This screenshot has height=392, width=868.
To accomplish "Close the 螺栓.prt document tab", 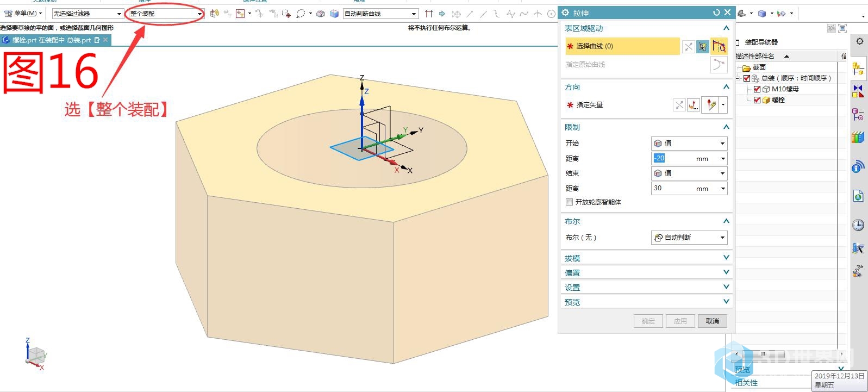I will click(105, 40).
